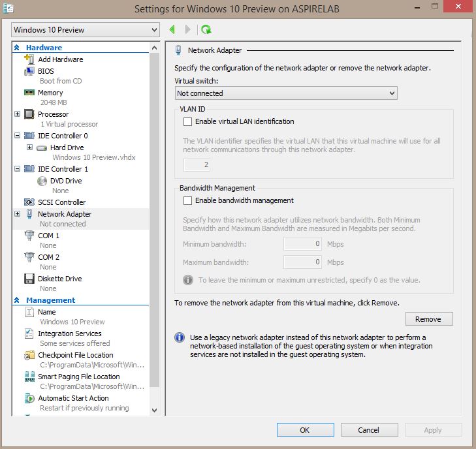
Task: Collapse the IDE Controller 0 node
Action: (18, 135)
